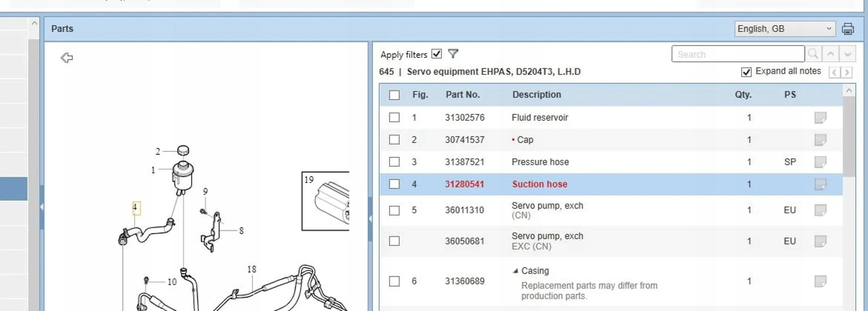The width and height of the screenshot is (868, 311).
Task: Click the Description column header
Action: pos(537,95)
